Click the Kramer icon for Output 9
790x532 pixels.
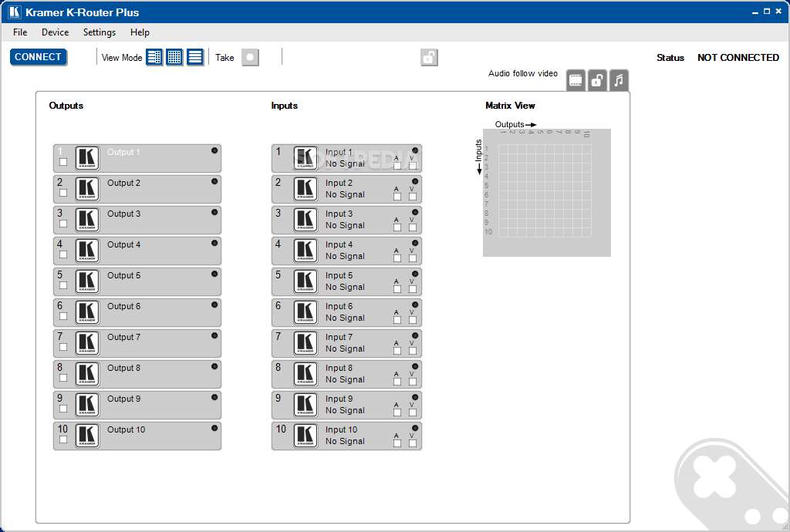click(87, 405)
